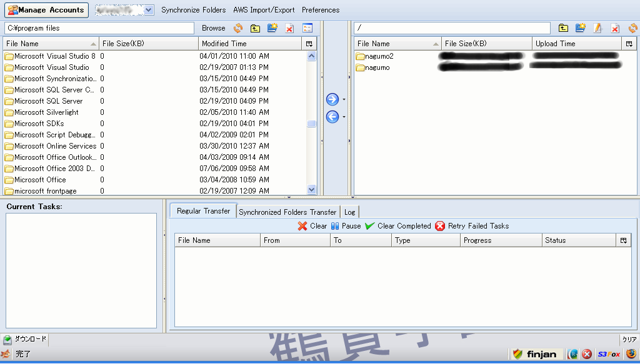Screen dimensions: 640x364
Task: Open Synchronize Folders
Action: coord(194,10)
